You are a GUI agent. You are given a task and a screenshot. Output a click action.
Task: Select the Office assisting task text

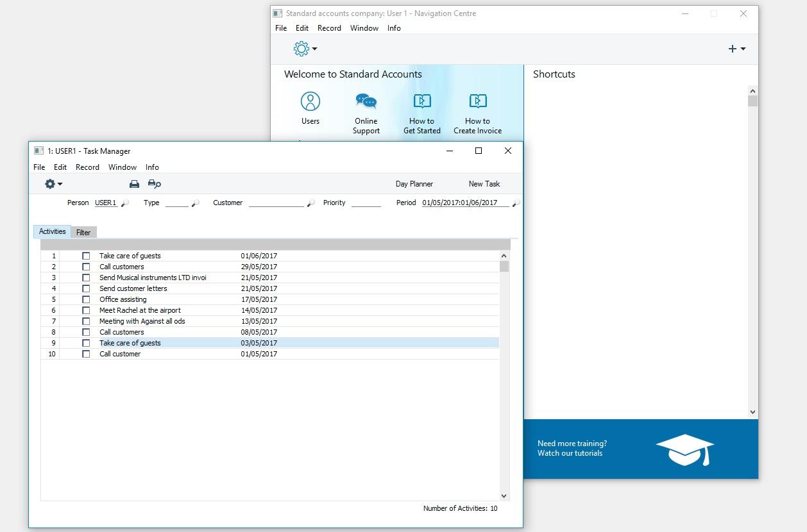[123, 299]
